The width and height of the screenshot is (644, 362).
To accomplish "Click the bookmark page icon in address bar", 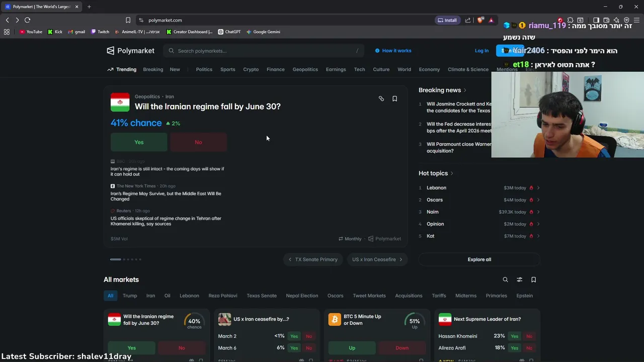I will click(128, 20).
